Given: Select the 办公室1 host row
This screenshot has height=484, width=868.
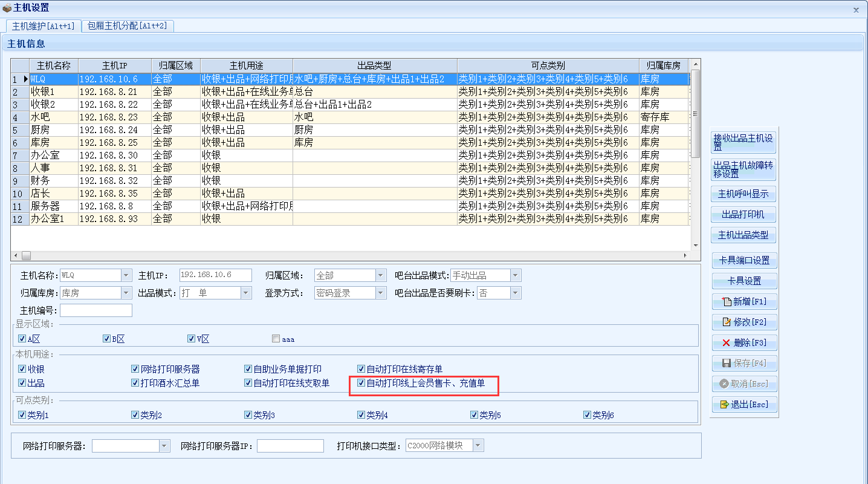Looking at the screenshot, I should click(351, 218).
